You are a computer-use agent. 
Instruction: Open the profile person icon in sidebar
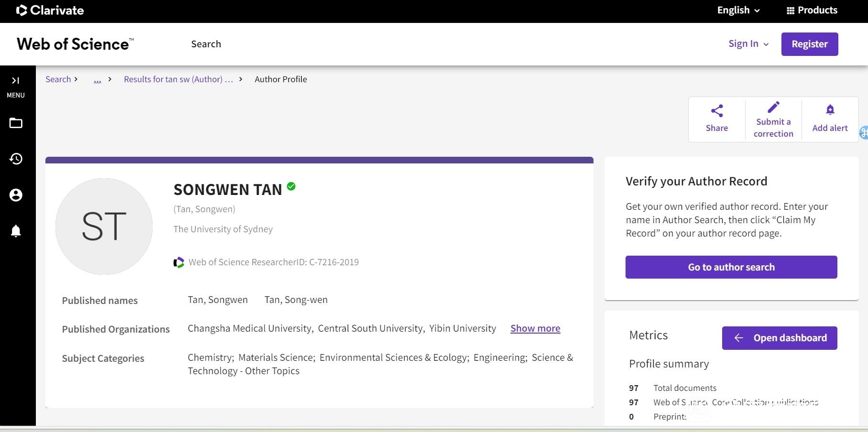point(16,195)
